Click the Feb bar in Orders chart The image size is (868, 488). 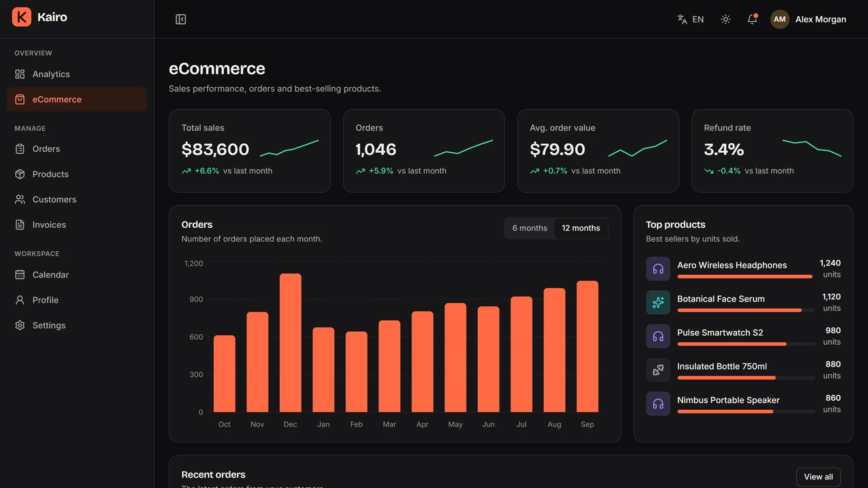[x=356, y=372]
